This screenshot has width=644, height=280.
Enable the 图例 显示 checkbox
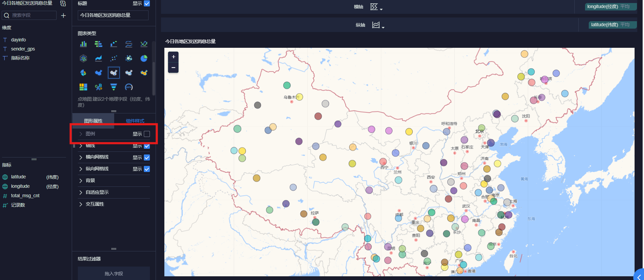(147, 134)
